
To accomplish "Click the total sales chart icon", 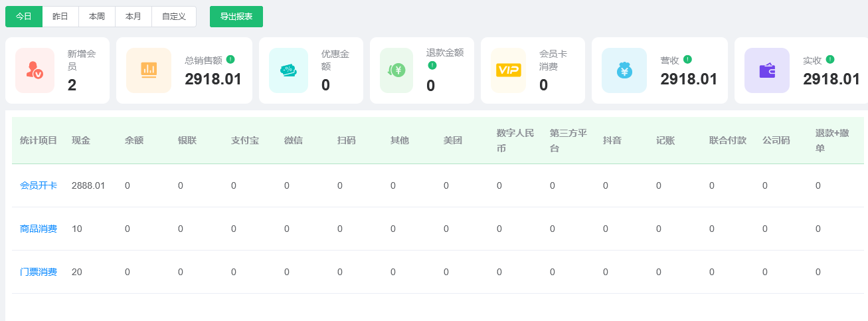I will coord(149,70).
